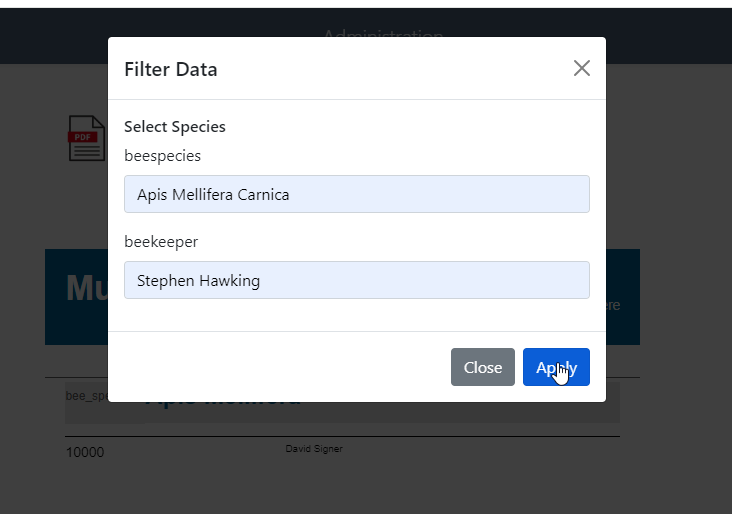Open the beekeeper Stephen Hawking selector
The image size is (732, 514).
click(x=357, y=280)
